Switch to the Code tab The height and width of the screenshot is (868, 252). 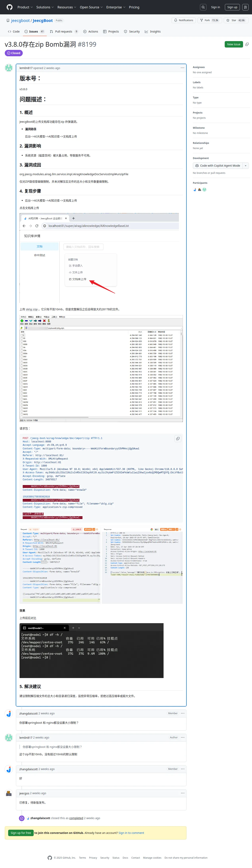point(14,31)
